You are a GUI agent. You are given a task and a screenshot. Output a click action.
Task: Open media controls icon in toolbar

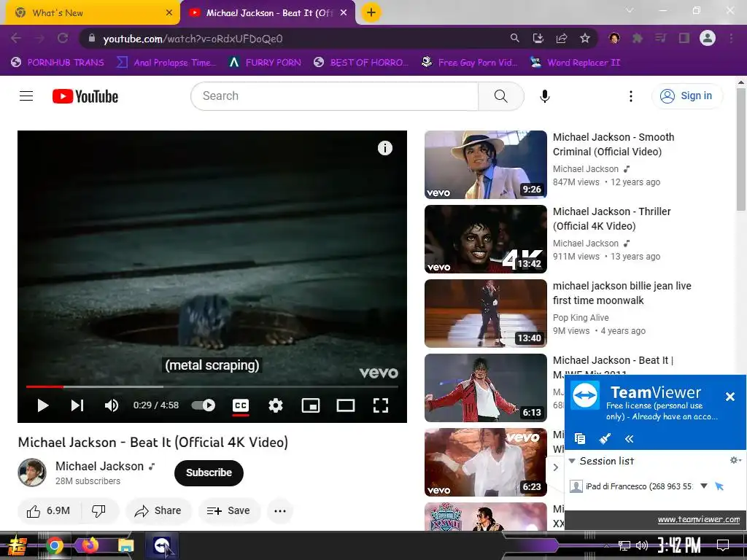point(660,38)
